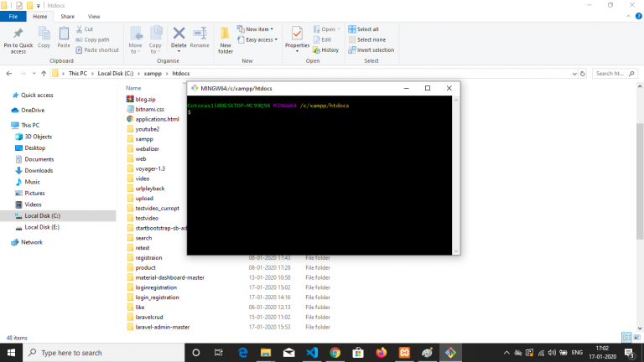The height and width of the screenshot is (362, 644).
Task: Select OneDrive in navigation pane
Action: coord(33,111)
